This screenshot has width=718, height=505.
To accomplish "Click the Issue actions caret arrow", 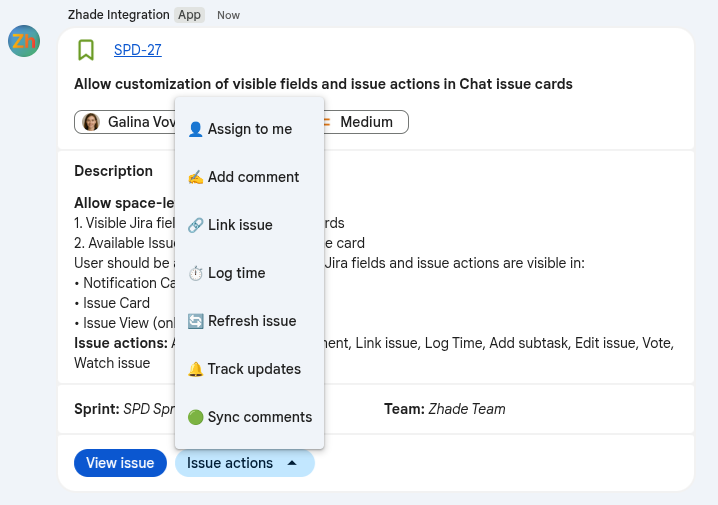I will (x=291, y=463).
